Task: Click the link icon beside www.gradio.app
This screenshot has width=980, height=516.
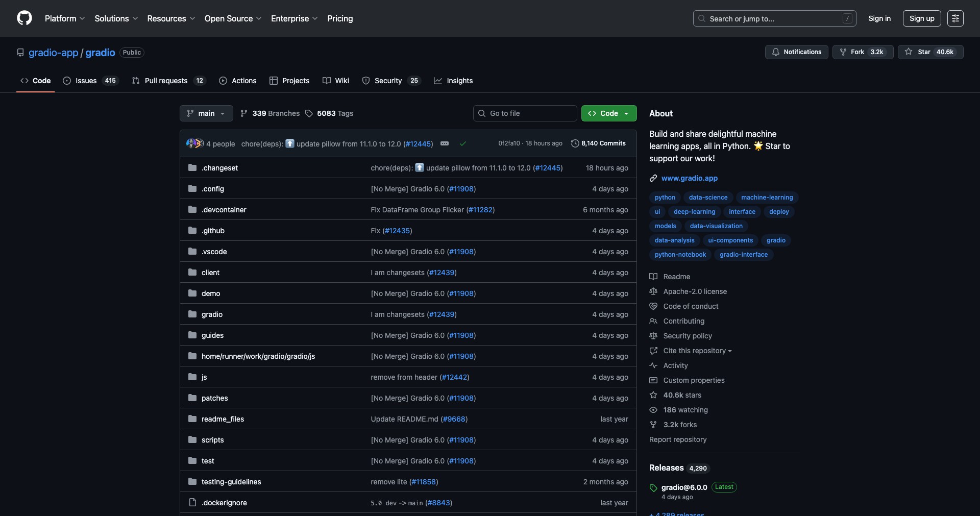Action: (653, 178)
